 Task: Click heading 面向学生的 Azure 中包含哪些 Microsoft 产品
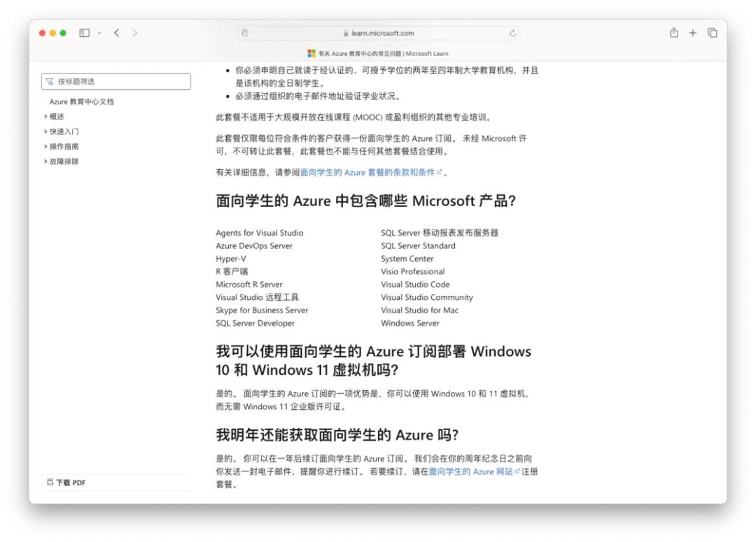[365, 201]
